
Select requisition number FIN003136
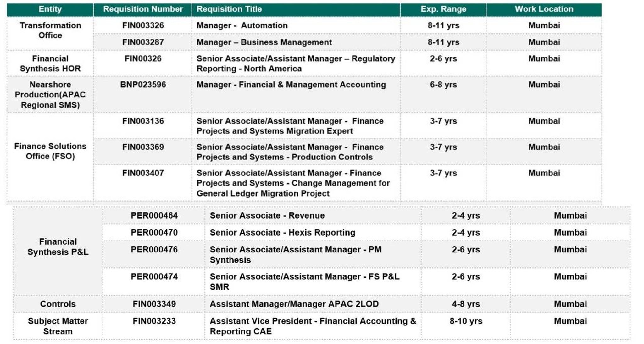(143, 121)
